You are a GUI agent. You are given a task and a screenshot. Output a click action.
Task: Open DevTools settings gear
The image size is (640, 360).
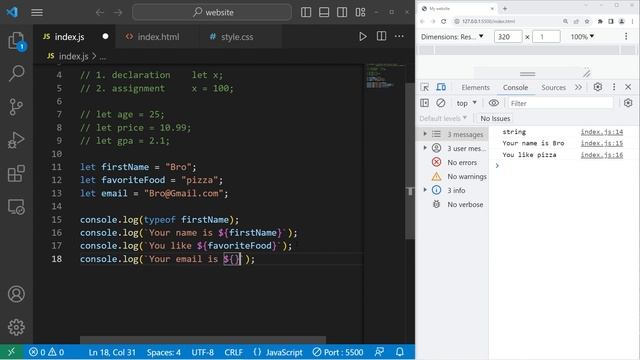pos(598,87)
